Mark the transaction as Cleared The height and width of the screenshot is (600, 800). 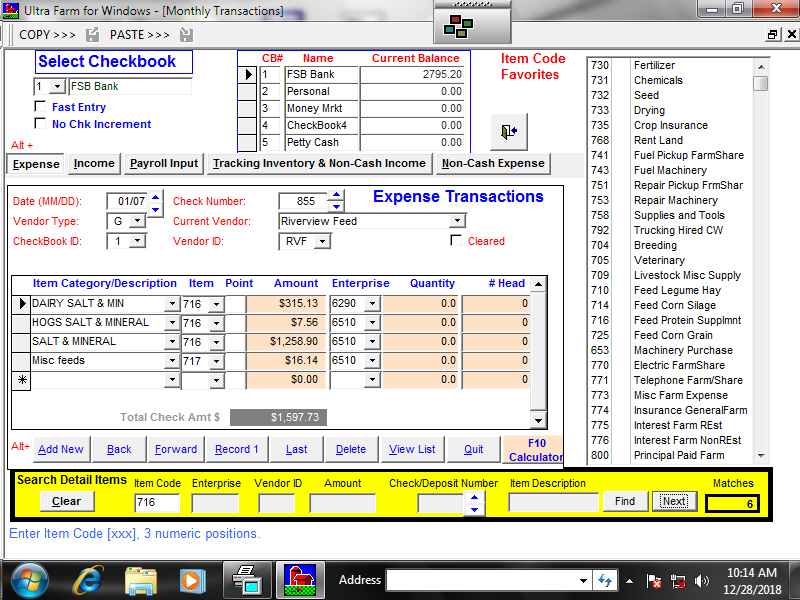pos(457,241)
